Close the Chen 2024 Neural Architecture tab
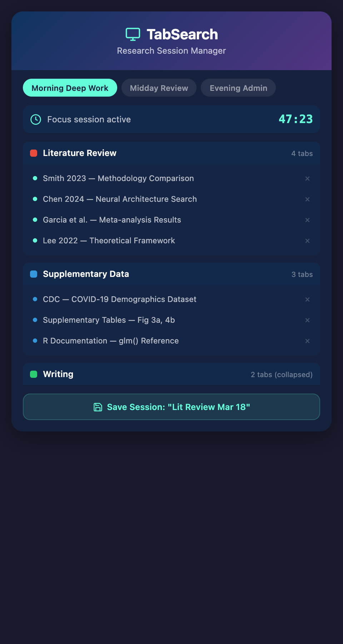343x644 pixels. pos(307,199)
